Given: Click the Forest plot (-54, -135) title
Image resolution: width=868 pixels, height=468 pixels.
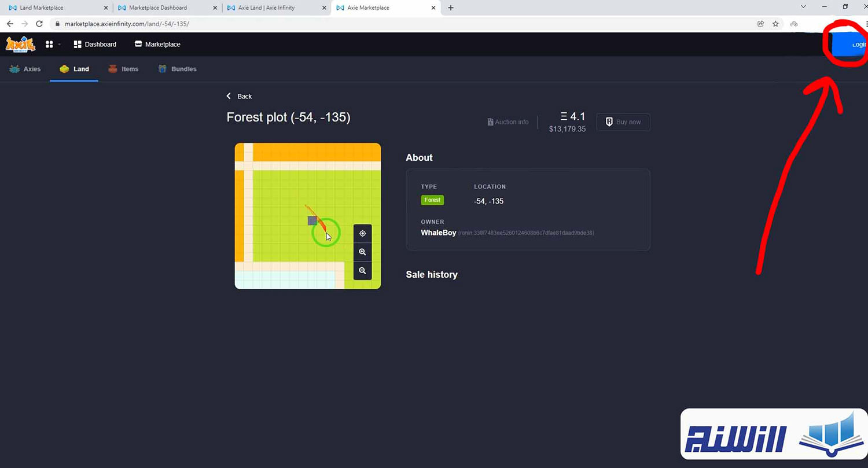Looking at the screenshot, I should click(x=288, y=117).
